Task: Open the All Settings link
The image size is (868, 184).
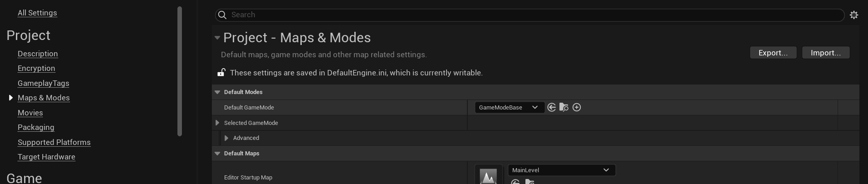Action: [x=37, y=13]
